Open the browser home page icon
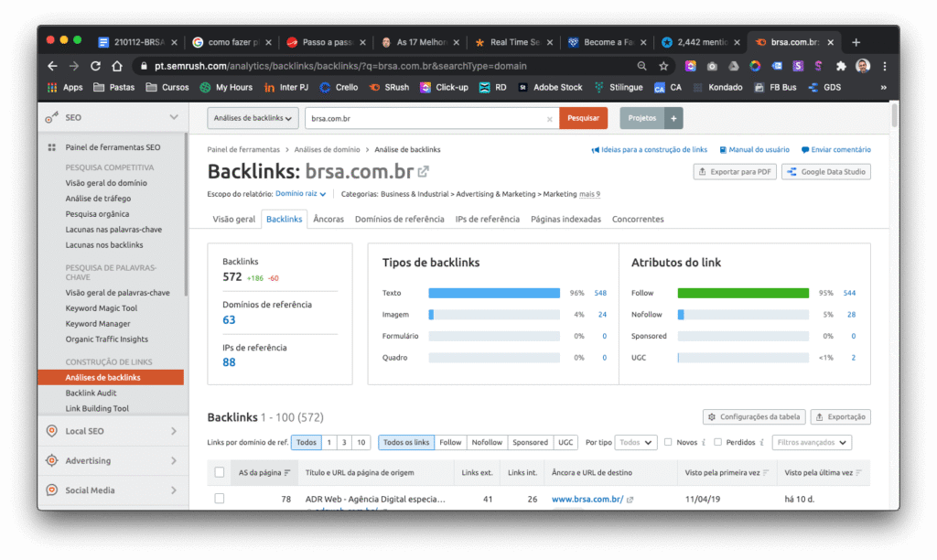 (x=117, y=66)
